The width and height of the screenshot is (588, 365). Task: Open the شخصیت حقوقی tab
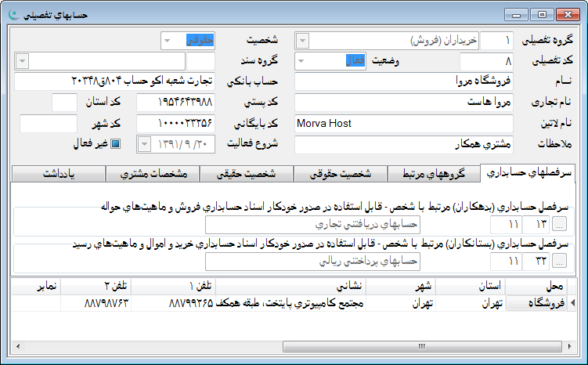341,173
